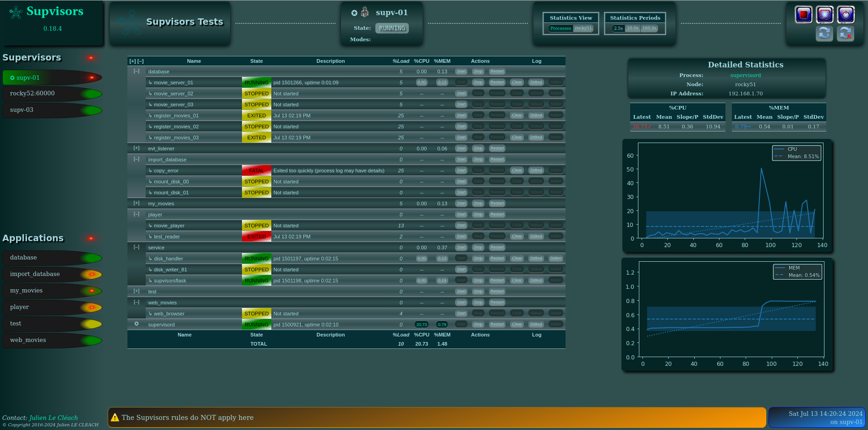Toggle the auto-refresh icon with red A
Viewport: 868px width, 430px height.
coord(845,33)
